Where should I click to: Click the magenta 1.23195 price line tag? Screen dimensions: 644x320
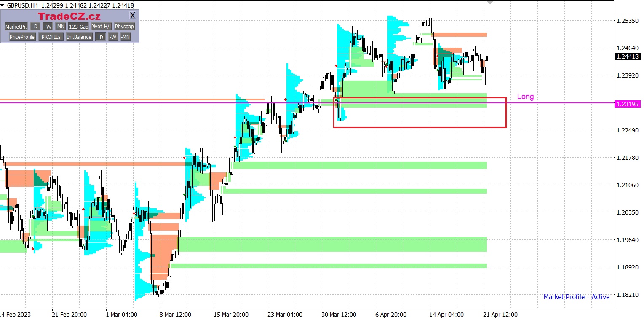point(627,104)
